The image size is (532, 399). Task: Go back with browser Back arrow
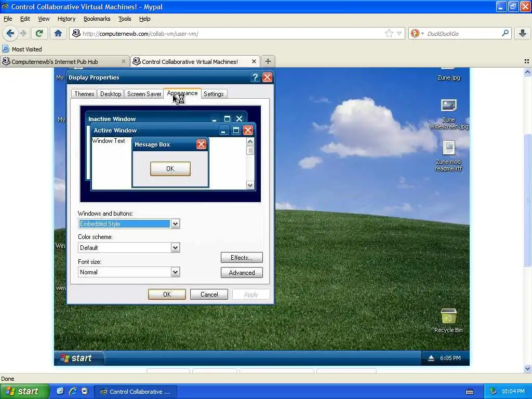pyautogui.click(x=10, y=33)
